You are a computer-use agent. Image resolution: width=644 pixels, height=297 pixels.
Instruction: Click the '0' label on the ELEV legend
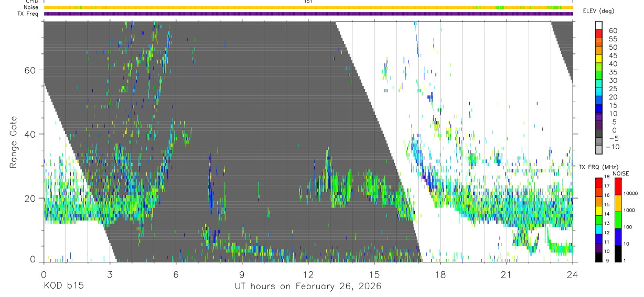pyautogui.click(x=615, y=130)
